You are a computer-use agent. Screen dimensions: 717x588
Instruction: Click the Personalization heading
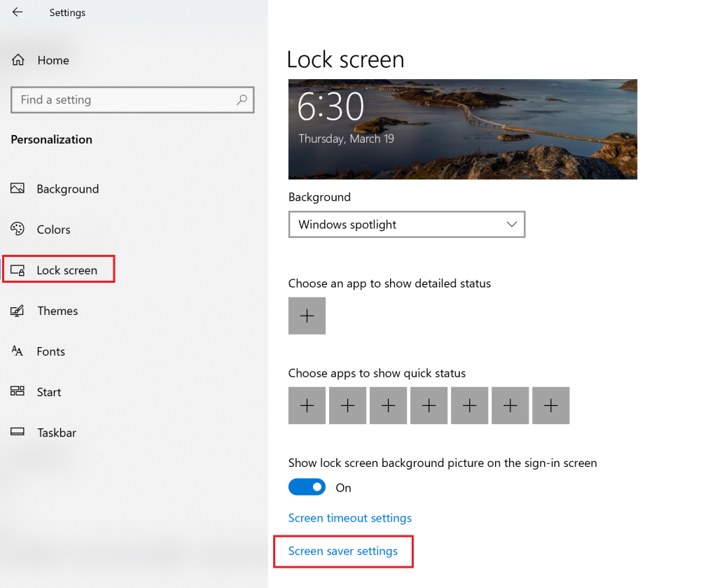coord(52,139)
